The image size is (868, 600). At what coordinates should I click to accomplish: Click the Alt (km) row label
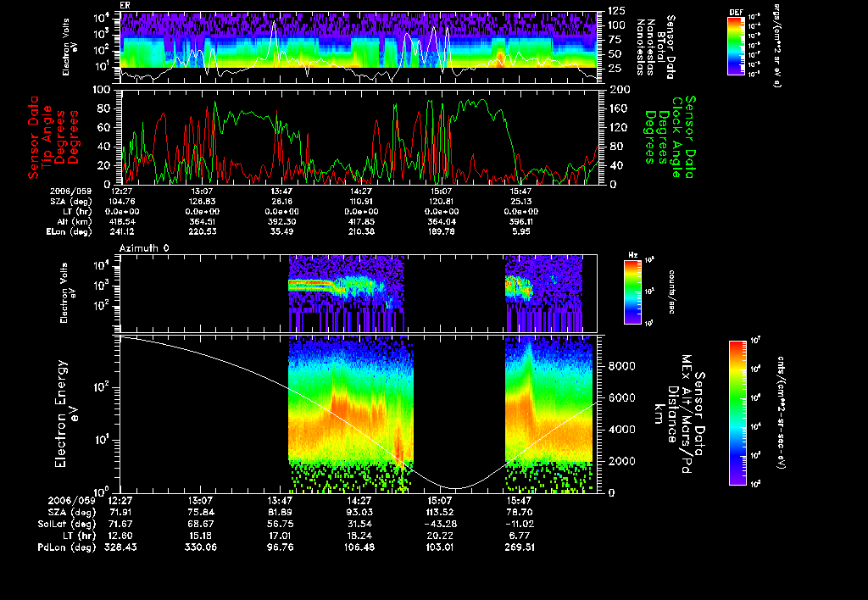click(75, 222)
